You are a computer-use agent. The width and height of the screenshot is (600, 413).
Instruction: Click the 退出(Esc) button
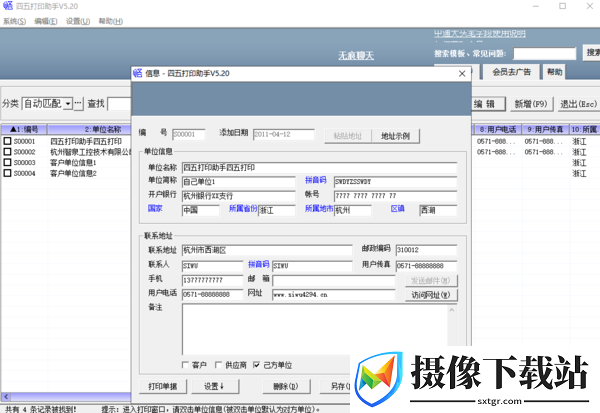pyautogui.click(x=578, y=104)
